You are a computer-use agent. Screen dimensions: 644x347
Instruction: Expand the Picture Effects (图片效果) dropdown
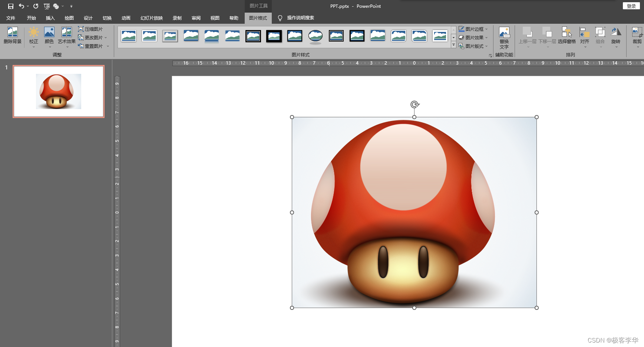tap(473, 37)
